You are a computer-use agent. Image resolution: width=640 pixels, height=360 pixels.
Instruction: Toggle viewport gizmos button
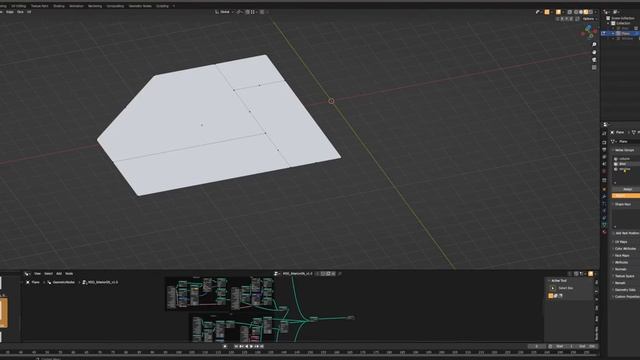point(547,12)
